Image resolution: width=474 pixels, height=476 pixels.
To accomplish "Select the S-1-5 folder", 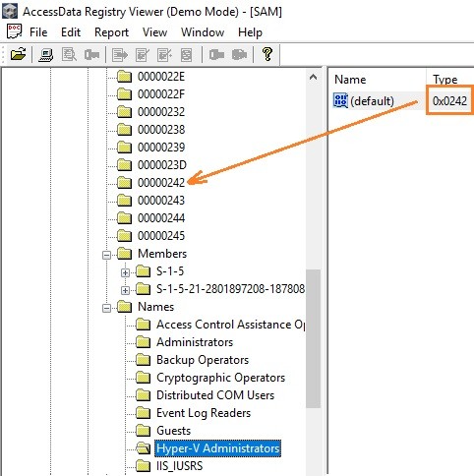I will [170, 271].
